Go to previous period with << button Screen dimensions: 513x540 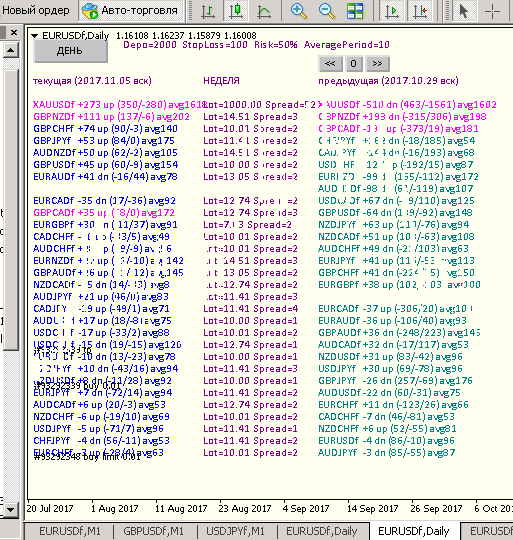point(330,64)
